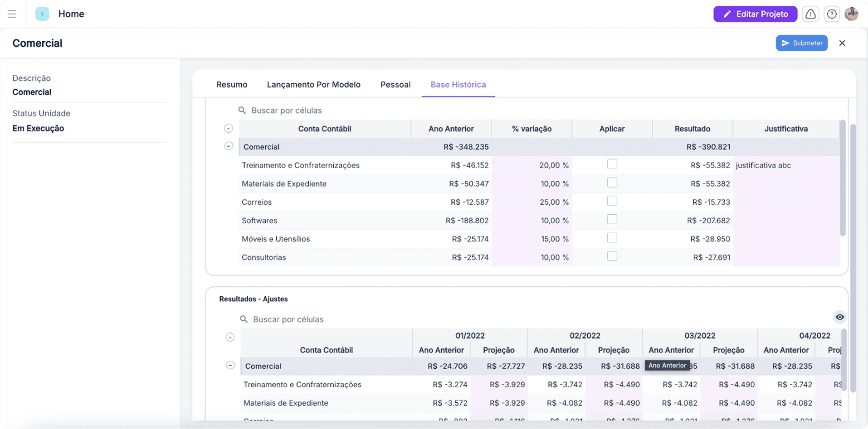Close the Comercial panel with X
Image resolution: width=868 pixels, height=429 pixels.
(842, 43)
